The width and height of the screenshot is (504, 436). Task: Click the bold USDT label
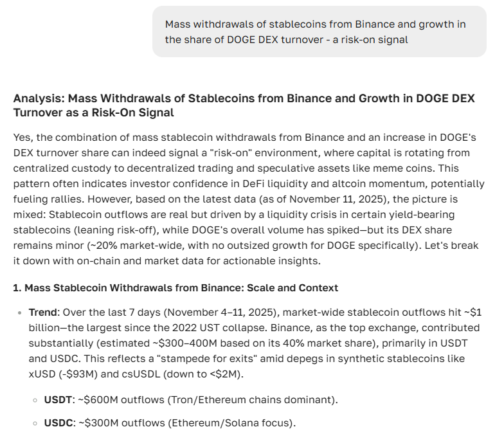(x=57, y=399)
